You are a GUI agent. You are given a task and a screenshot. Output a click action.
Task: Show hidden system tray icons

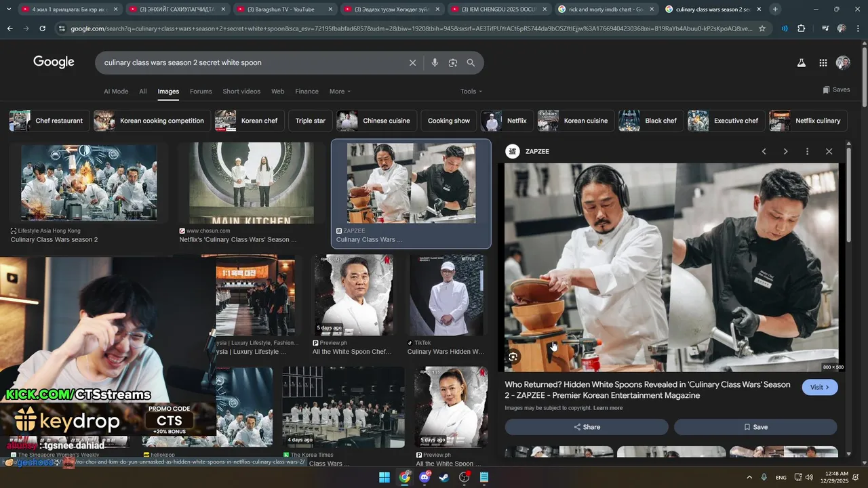pos(749,477)
